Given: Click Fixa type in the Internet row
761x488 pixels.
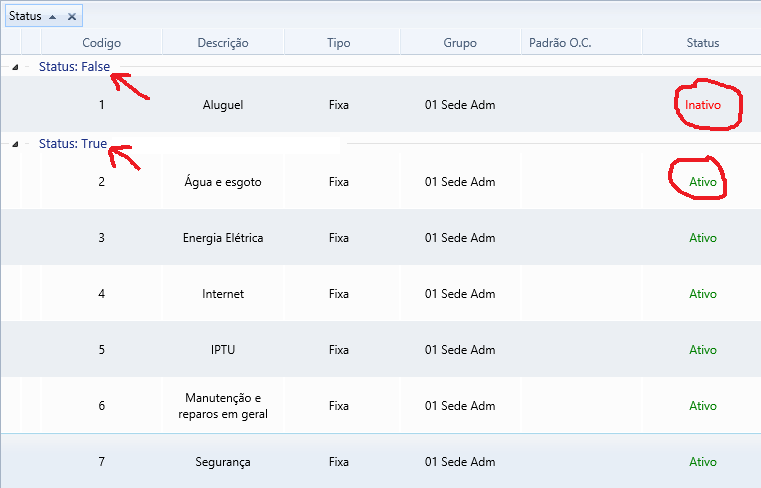Looking at the screenshot, I should (339, 294).
